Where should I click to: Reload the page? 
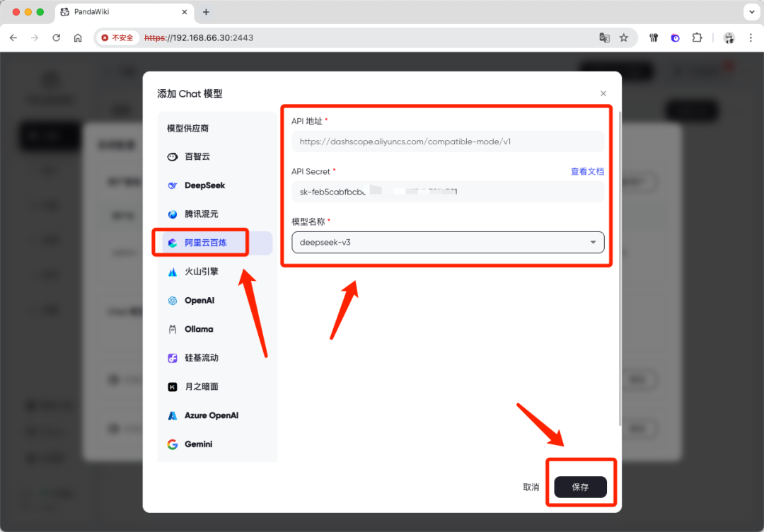(56, 37)
